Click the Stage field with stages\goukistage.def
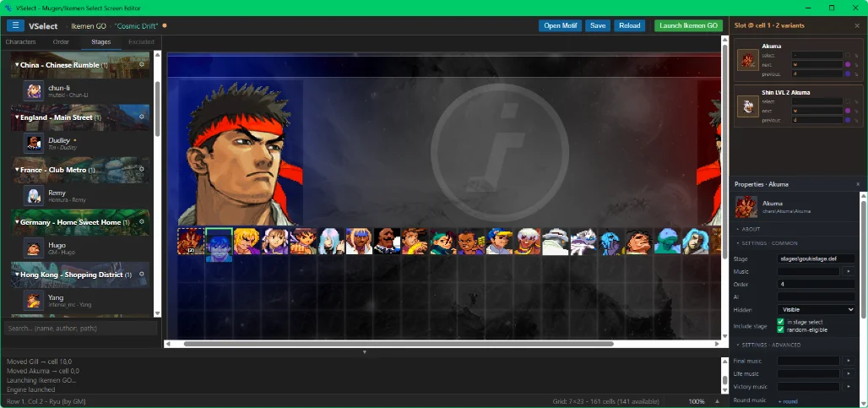Screen dimensions: 868x408 coord(816,258)
